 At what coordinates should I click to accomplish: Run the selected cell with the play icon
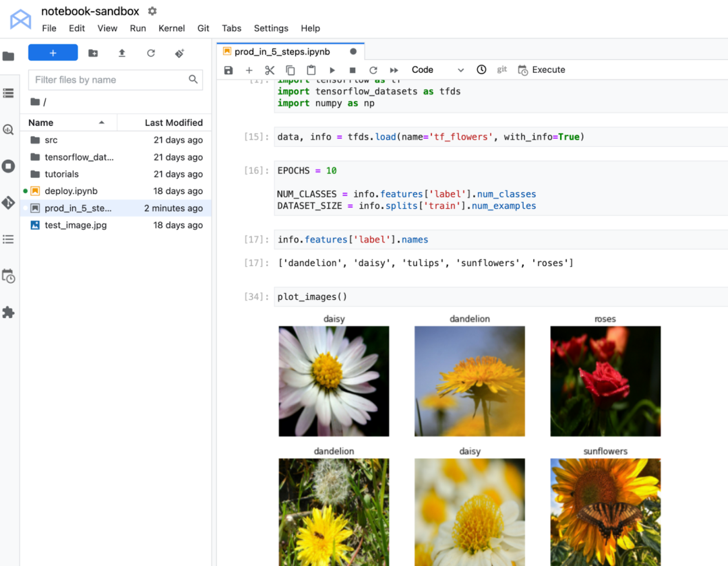pos(332,70)
